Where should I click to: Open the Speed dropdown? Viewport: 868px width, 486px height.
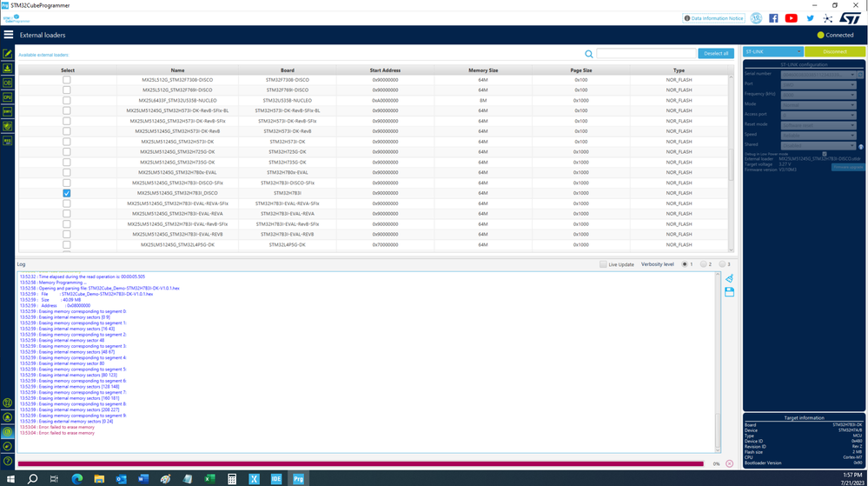[x=818, y=135]
